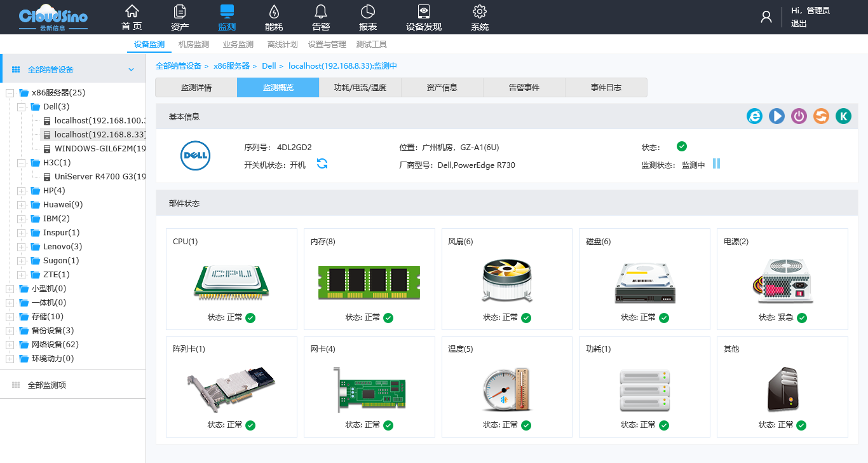The width and height of the screenshot is (868, 463).
Task: Open the 全部纳管设备 dropdown chevron
Action: [x=132, y=70]
